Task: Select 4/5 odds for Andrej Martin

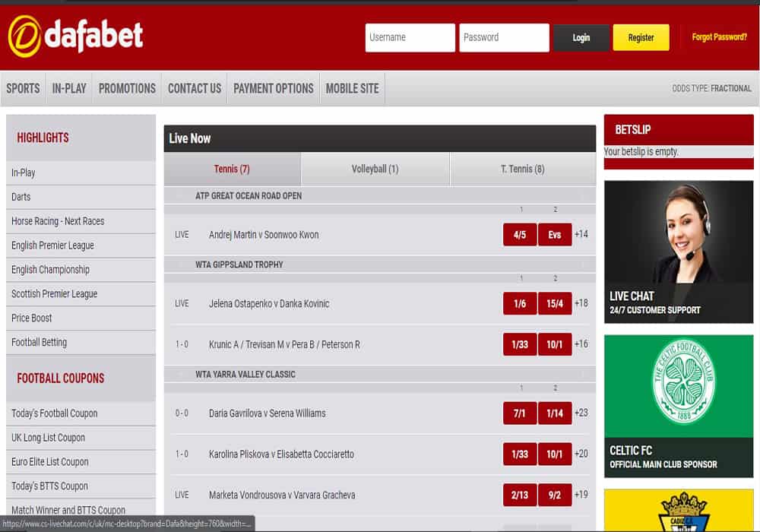Action: [520, 235]
